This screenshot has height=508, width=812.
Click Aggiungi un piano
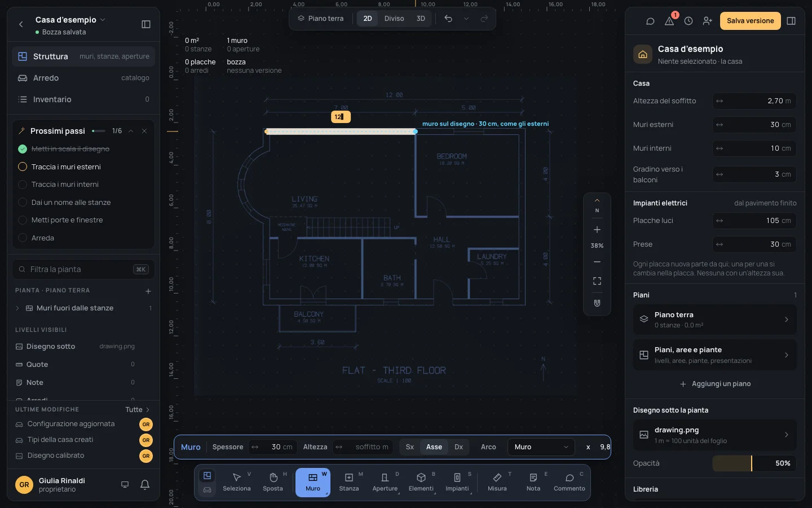pos(715,384)
